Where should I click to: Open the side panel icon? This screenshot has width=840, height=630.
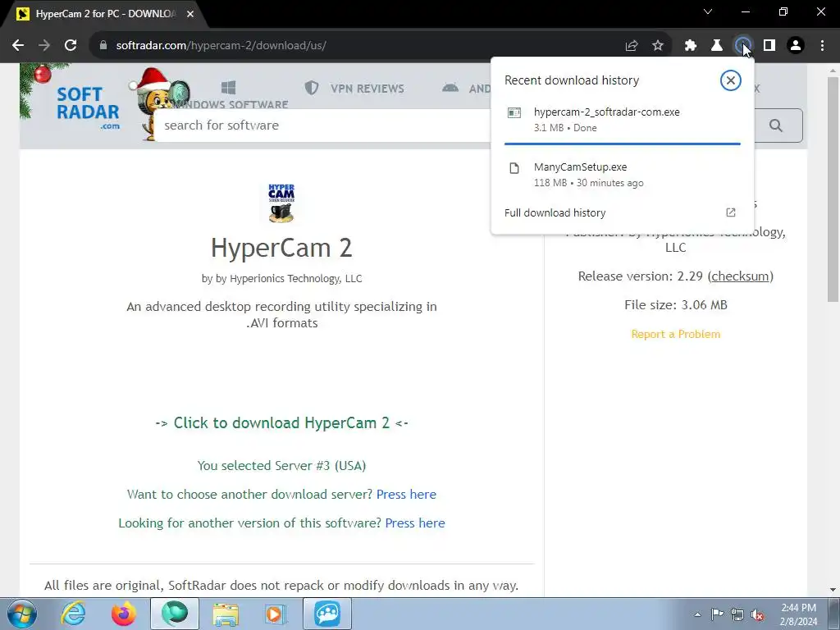tap(769, 46)
